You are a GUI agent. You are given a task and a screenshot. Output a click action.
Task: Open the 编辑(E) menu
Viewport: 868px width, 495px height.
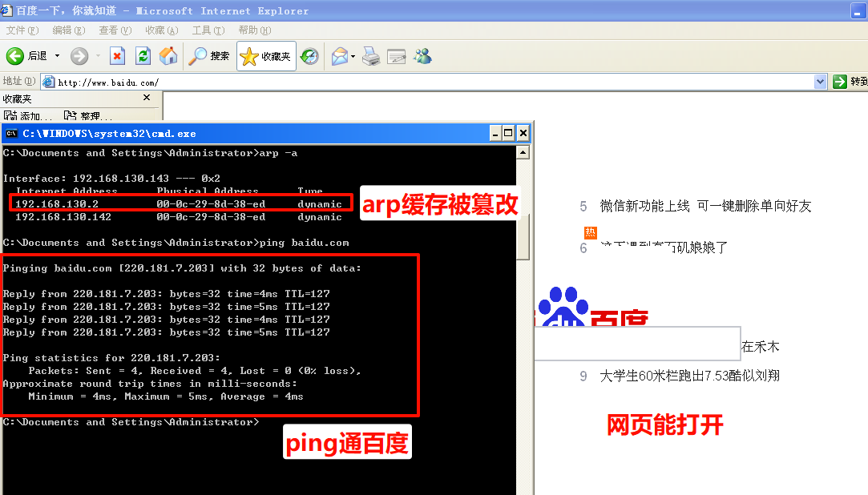(69, 30)
